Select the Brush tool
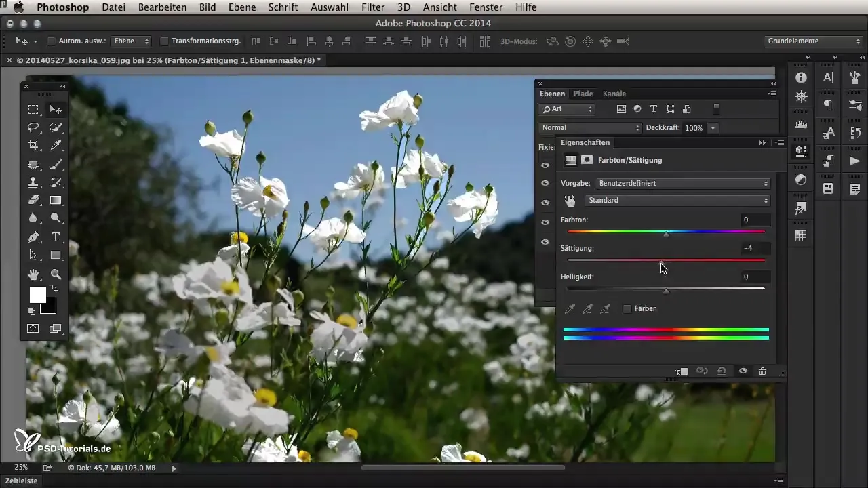The width and height of the screenshot is (868, 488). click(x=56, y=164)
